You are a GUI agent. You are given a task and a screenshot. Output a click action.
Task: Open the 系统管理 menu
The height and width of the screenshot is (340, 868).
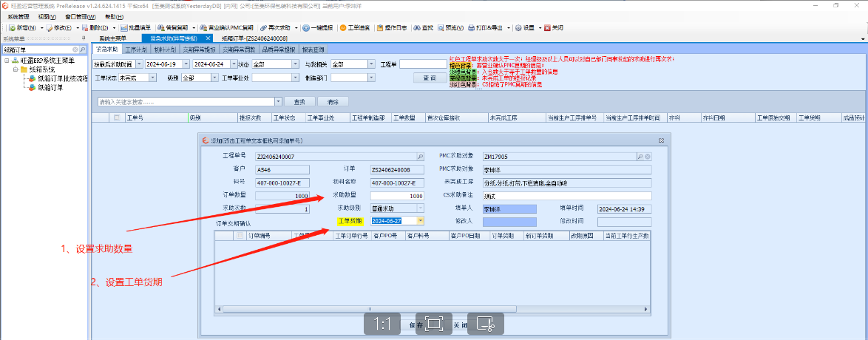tap(18, 16)
